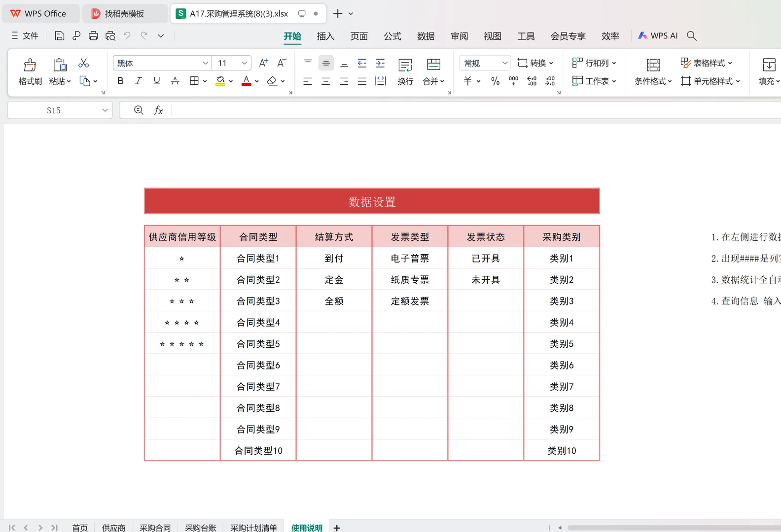The height and width of the screenshot is (532, 781).
Task: Click the insert function fx icon
Action: (x=158, y=110)
